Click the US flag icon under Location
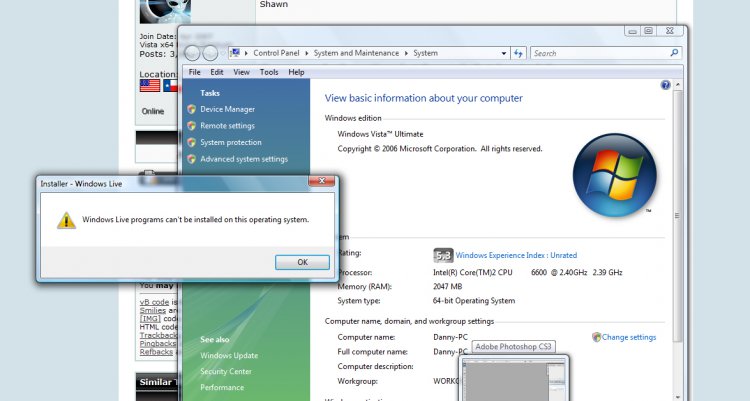The width and height of the screenshot is (750, 401). coord(150,86)
